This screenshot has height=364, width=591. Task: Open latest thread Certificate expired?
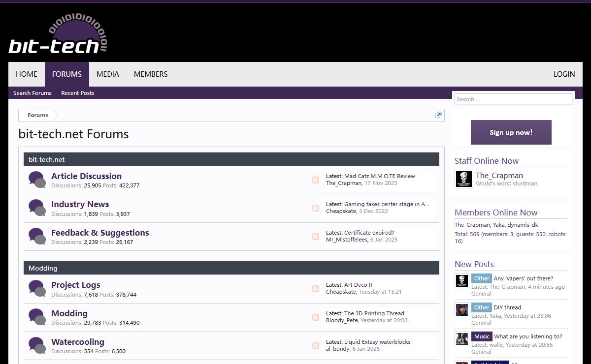click(369, 233)
